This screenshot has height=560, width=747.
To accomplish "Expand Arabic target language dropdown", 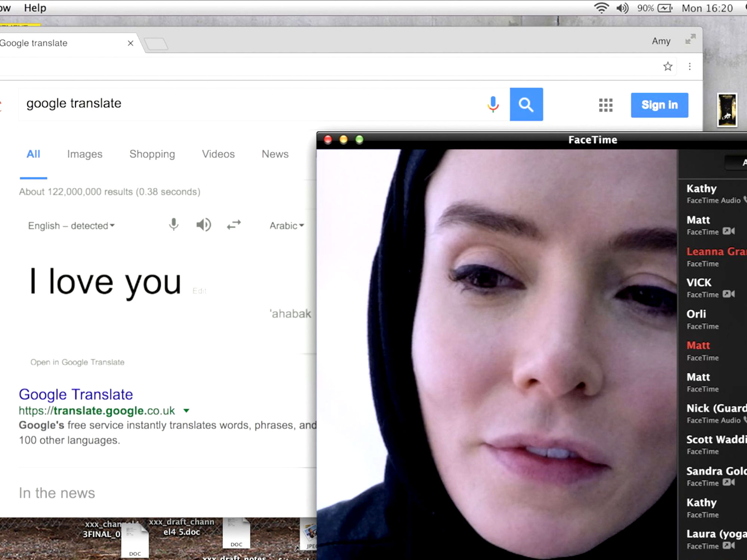I will [x=287, y=226].
